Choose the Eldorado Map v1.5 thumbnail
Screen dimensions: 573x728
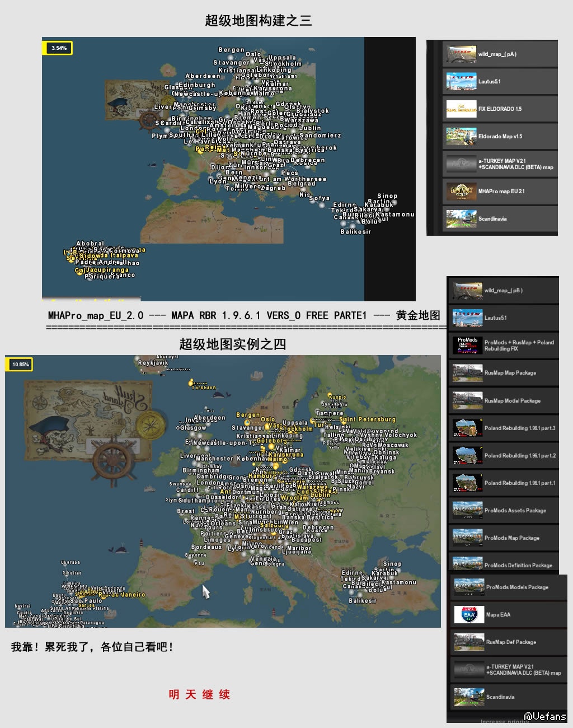click(x=461, y=136)
